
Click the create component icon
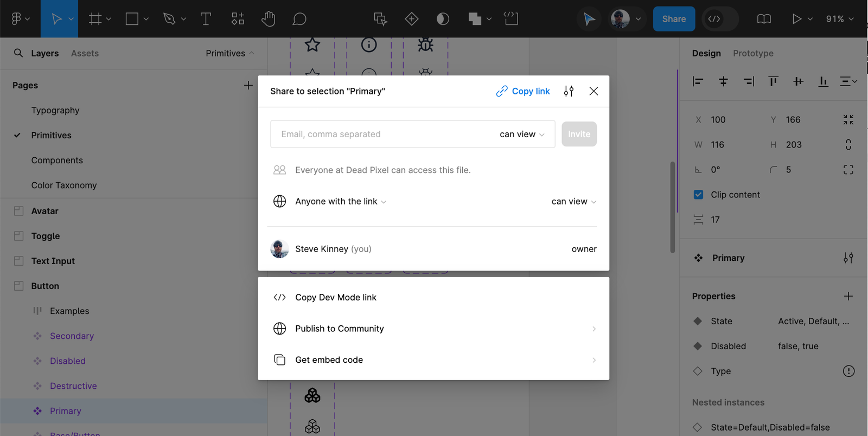412,19
